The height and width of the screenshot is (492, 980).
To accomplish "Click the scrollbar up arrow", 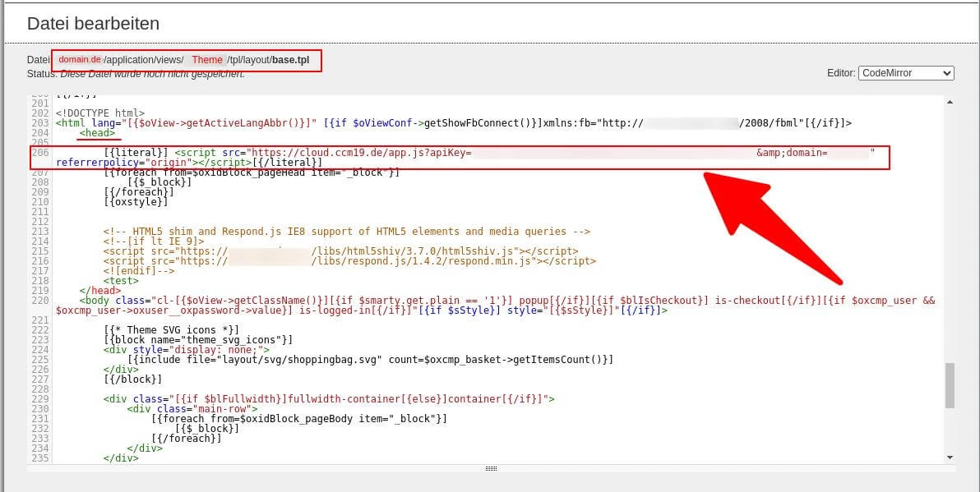I will pyautogui.click(x=950, y=103).
